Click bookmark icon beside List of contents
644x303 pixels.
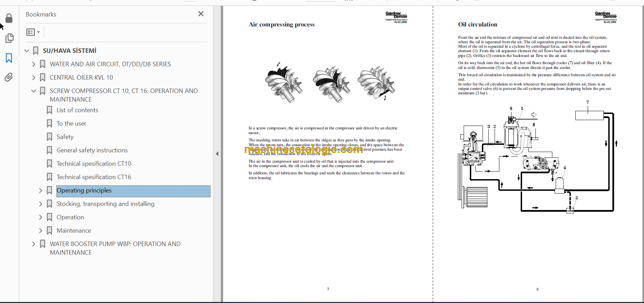tap(49, 110)
